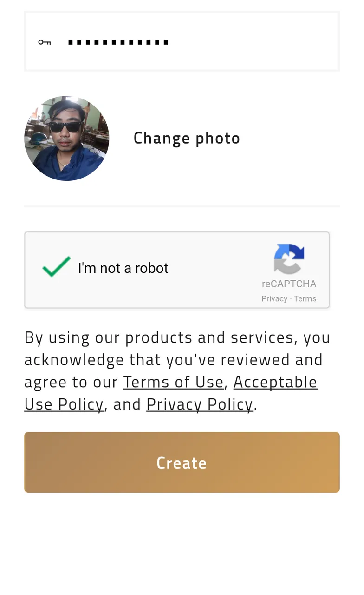This screenshot has height=595, width=364.
Task: Click the "I'm not a robot" label
Action: coord(123,268)
